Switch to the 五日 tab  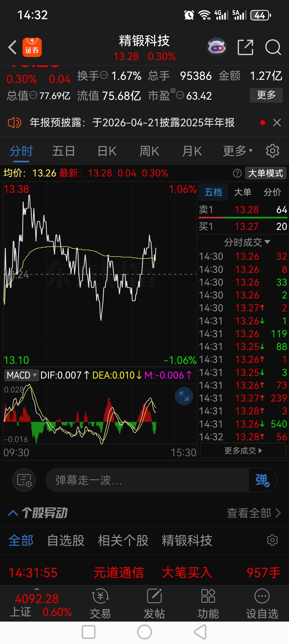coord(63,151)
